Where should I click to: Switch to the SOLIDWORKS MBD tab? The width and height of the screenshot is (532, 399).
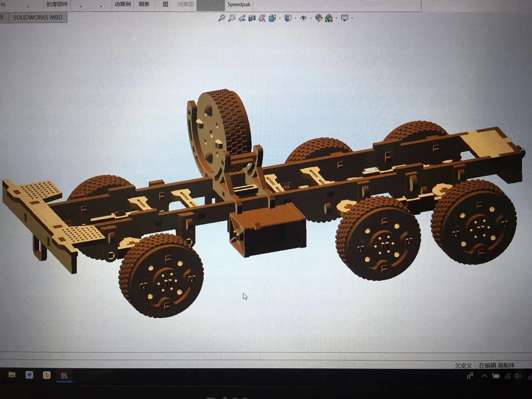point(38,17)
